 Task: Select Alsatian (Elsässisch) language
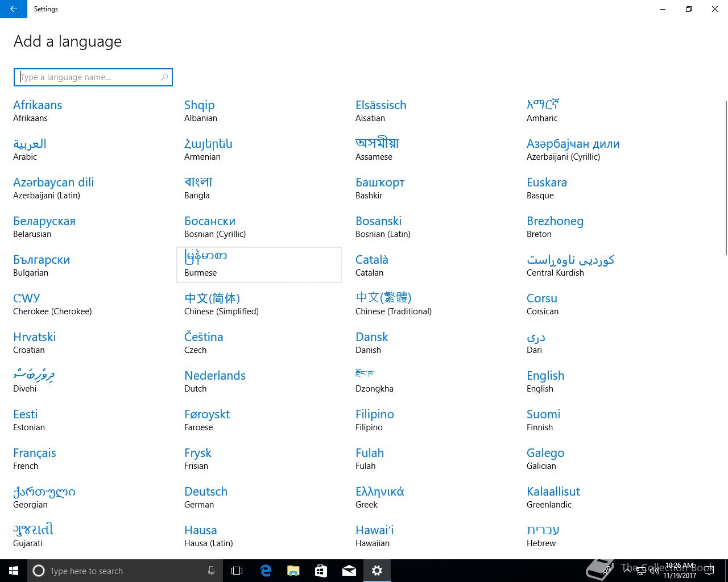pyautogui.click(x=430, y=111)
